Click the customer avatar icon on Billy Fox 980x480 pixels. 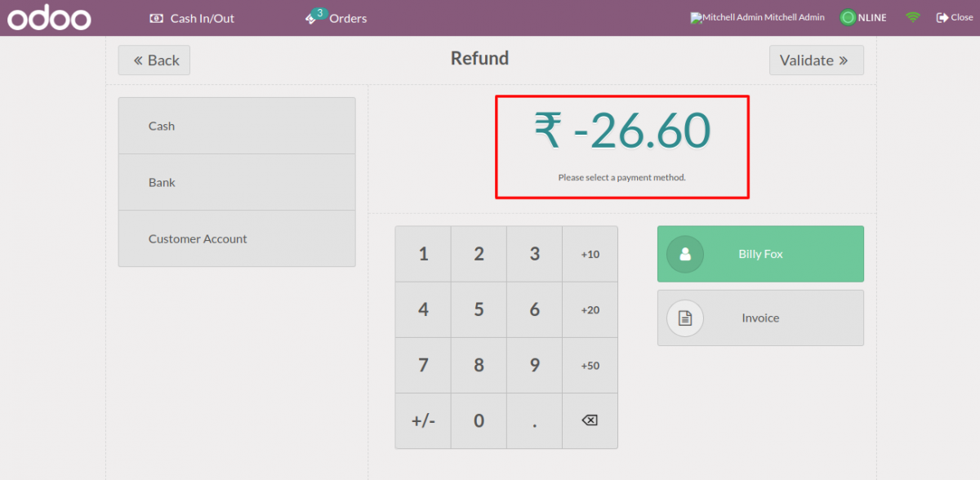click(x=685, y=254)
